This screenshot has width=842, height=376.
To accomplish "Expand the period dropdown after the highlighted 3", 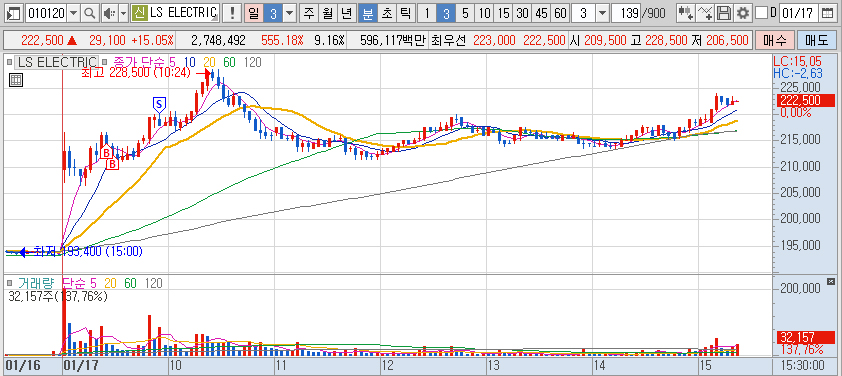I will tap(289, 13).
